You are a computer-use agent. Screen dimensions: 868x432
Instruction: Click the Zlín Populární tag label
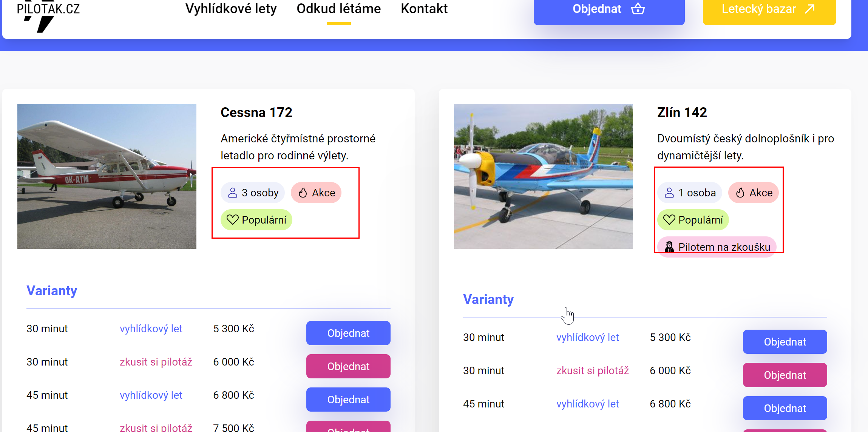pyautogui.click(x=701, y=220)
